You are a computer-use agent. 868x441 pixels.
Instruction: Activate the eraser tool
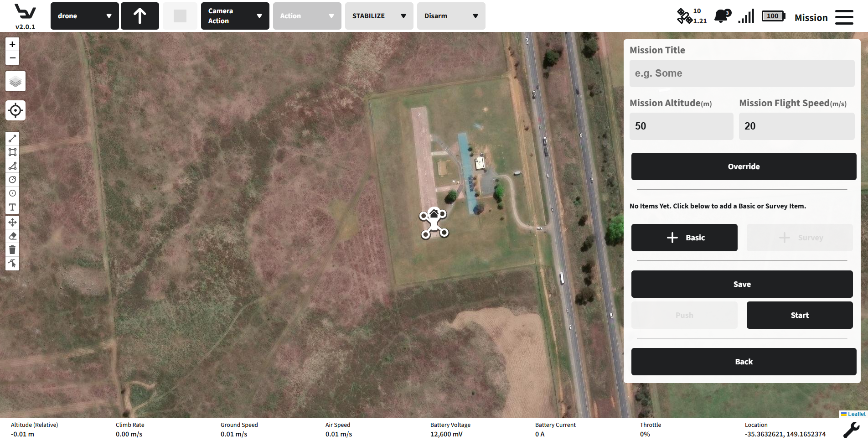click(12, 236)
